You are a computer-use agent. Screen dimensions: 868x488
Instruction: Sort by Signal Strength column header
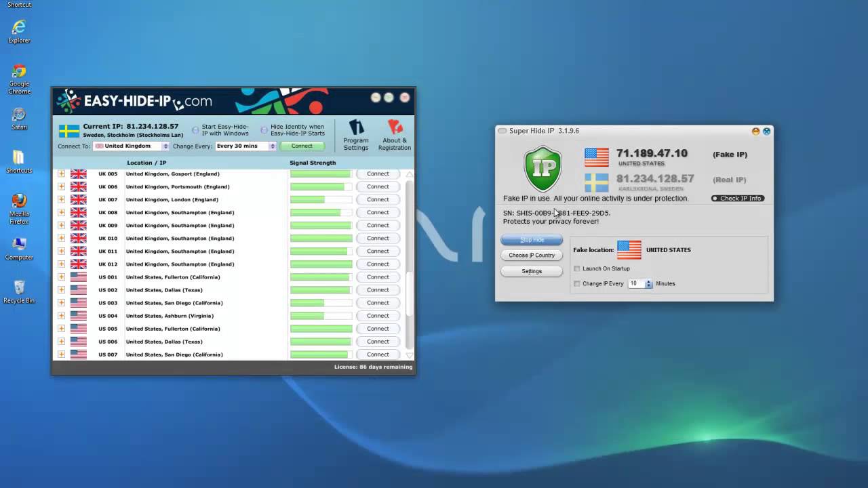tap(313, 163)
